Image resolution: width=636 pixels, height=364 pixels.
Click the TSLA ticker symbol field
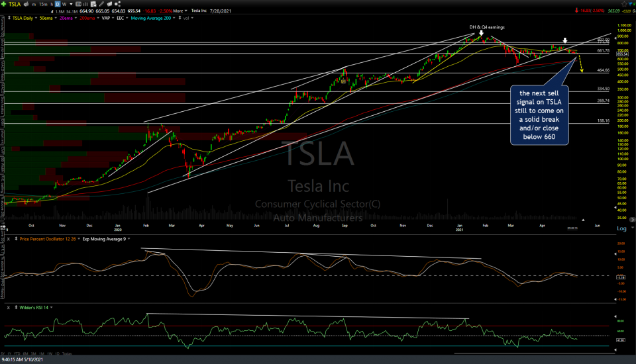tap(15, 4)
